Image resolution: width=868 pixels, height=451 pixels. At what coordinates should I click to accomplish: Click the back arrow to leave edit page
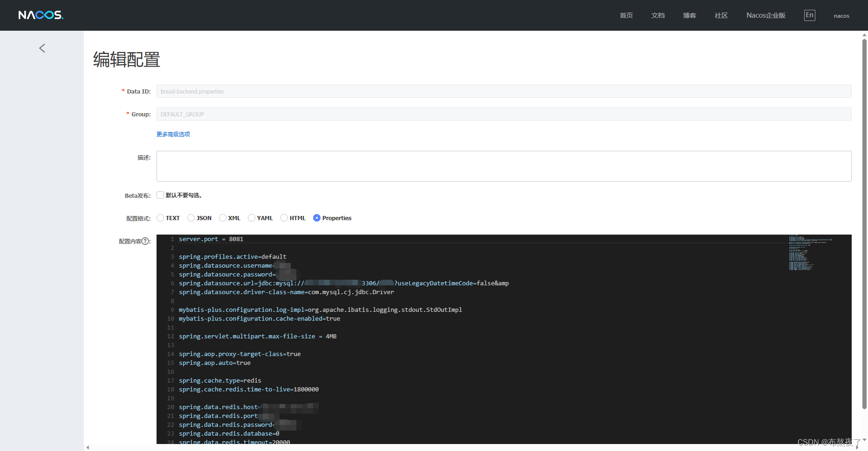(x=41, y=48)
